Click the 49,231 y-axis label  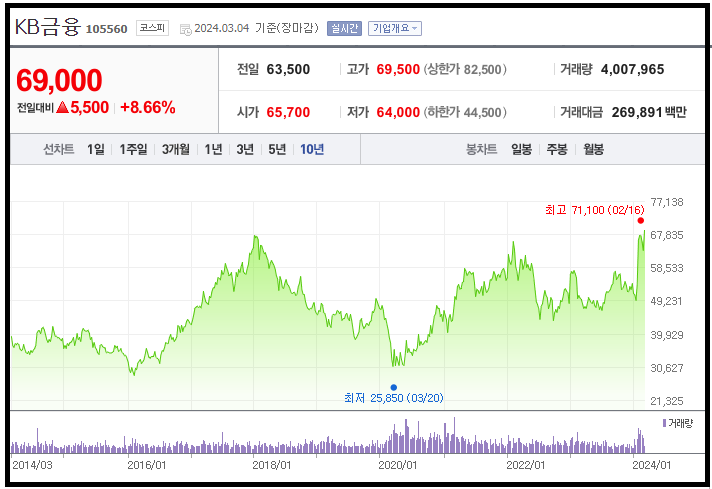[667, 301]
